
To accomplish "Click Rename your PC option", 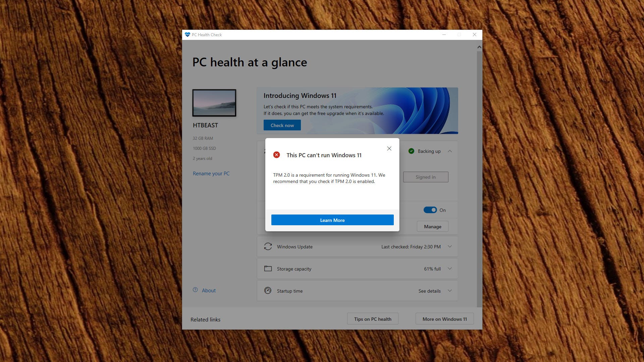I will coord(211,173).
